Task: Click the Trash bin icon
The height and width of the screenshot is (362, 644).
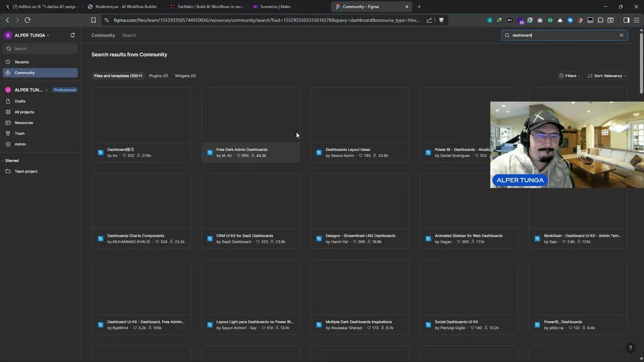Action: click(x=8, y=133)
